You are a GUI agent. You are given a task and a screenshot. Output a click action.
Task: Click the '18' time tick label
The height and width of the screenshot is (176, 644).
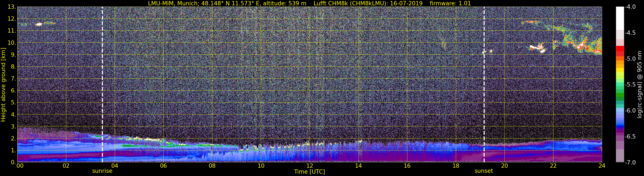[x=456, y=166]
